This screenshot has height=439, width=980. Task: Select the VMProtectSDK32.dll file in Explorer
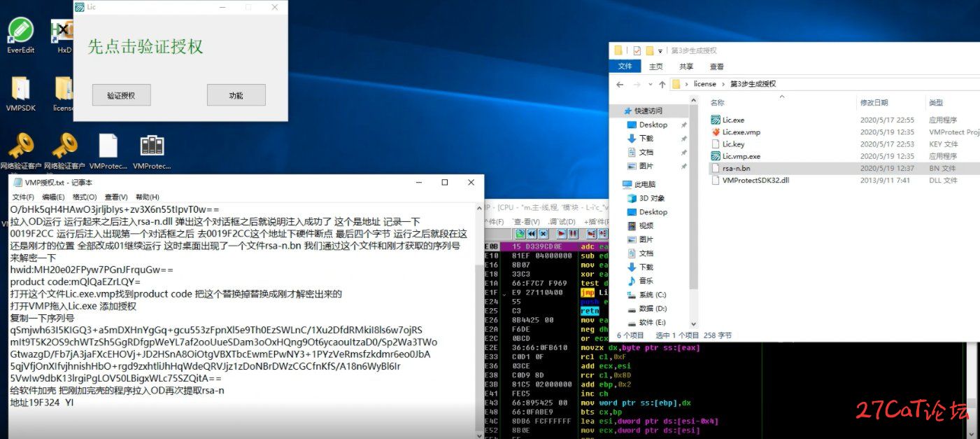click(750, 180)
